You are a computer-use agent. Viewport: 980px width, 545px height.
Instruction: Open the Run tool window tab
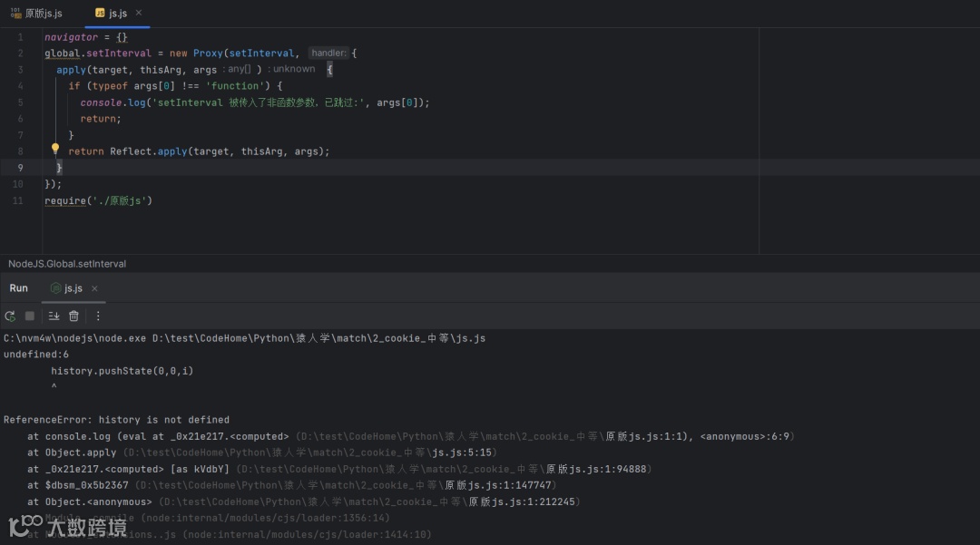19,288
